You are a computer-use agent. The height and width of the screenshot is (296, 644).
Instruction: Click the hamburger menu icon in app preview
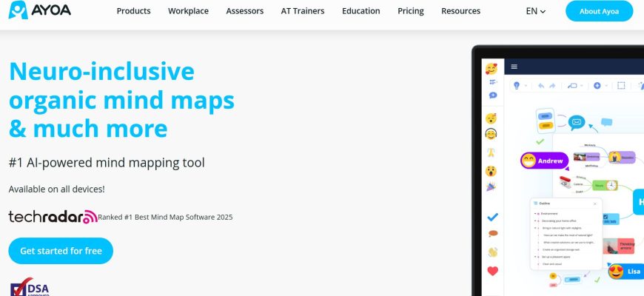coord(514,67)
